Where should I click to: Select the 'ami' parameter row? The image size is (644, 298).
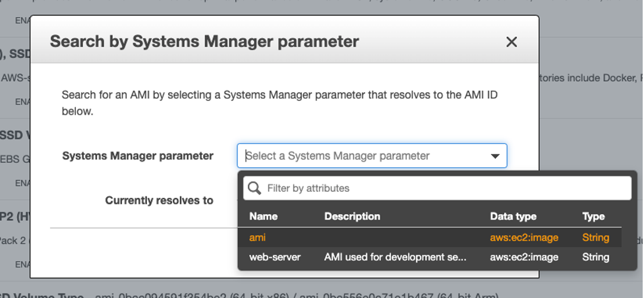(258, 237)
